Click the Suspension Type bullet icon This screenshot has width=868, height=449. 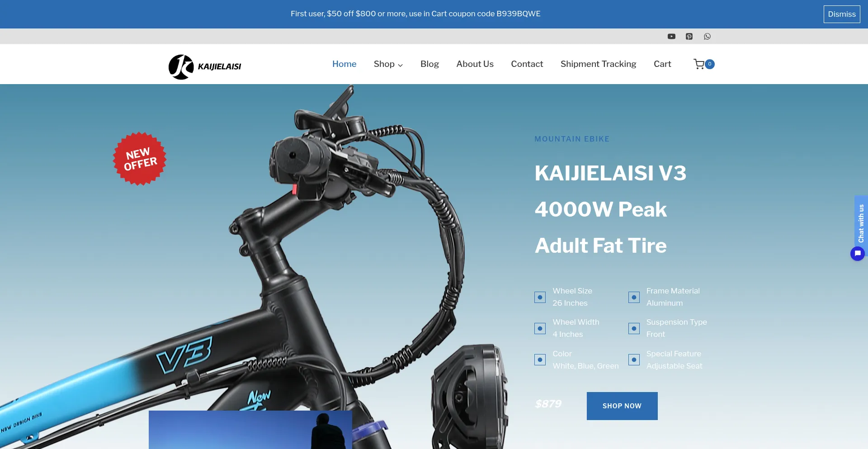click(634, 328)
